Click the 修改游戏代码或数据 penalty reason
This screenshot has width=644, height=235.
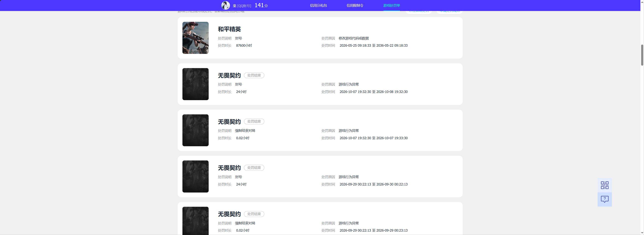(353, 39)
